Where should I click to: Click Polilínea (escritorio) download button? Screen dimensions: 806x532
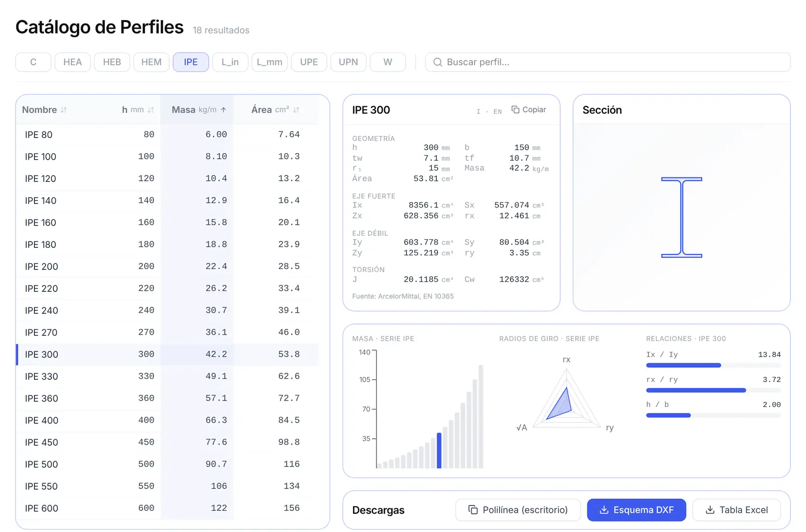point(518,510)
